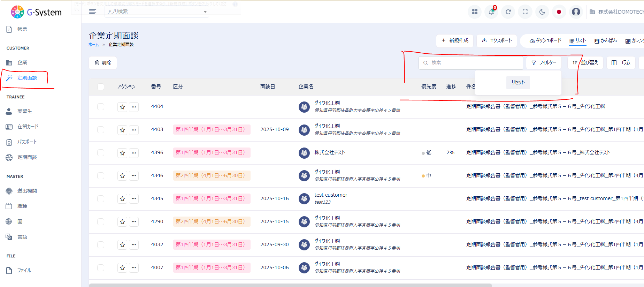
Task: Click the notification bell icon
Action: [491, 12]
